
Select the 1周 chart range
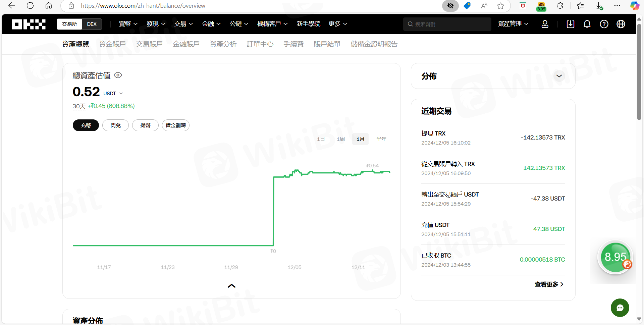[x=340, y=139]
